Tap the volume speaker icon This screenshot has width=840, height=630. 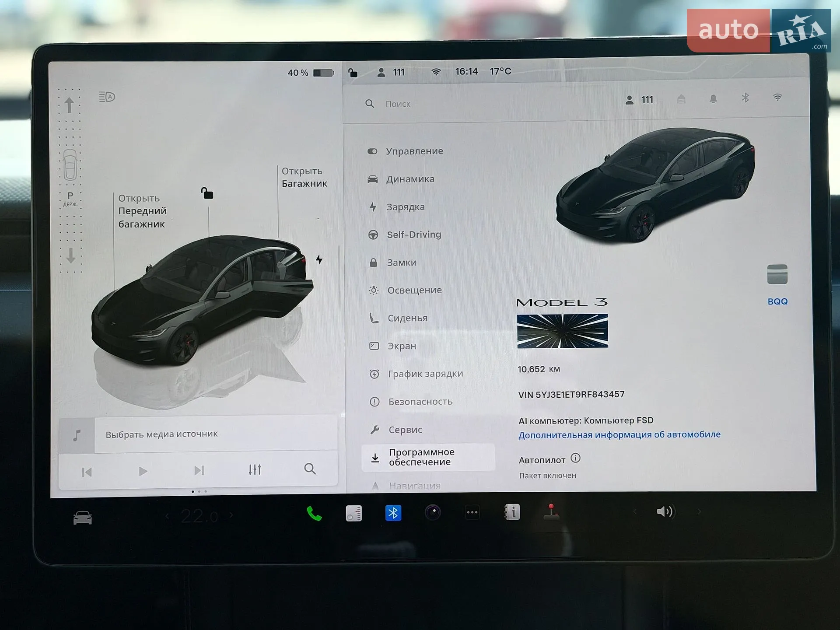tap(665, 511)
